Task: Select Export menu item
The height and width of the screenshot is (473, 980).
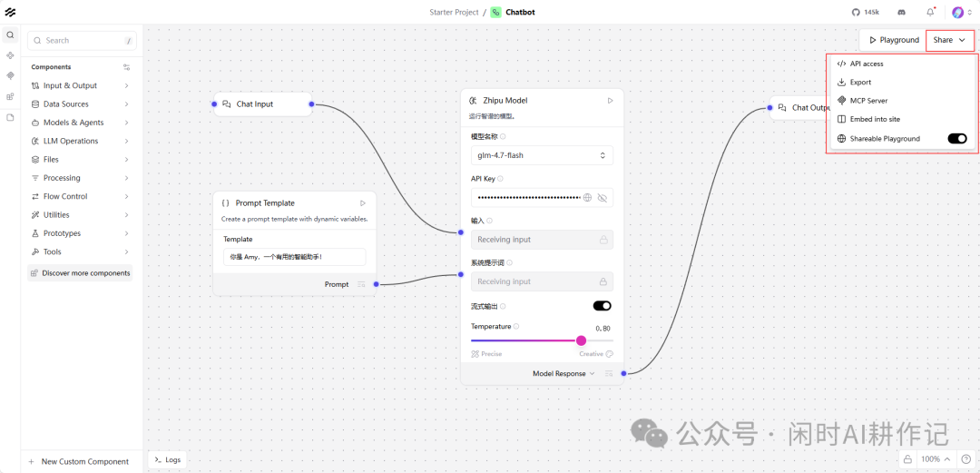Action: (901, 82)
